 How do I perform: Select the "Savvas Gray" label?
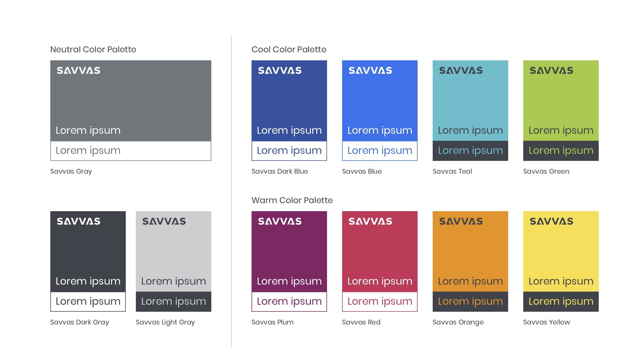71,172
